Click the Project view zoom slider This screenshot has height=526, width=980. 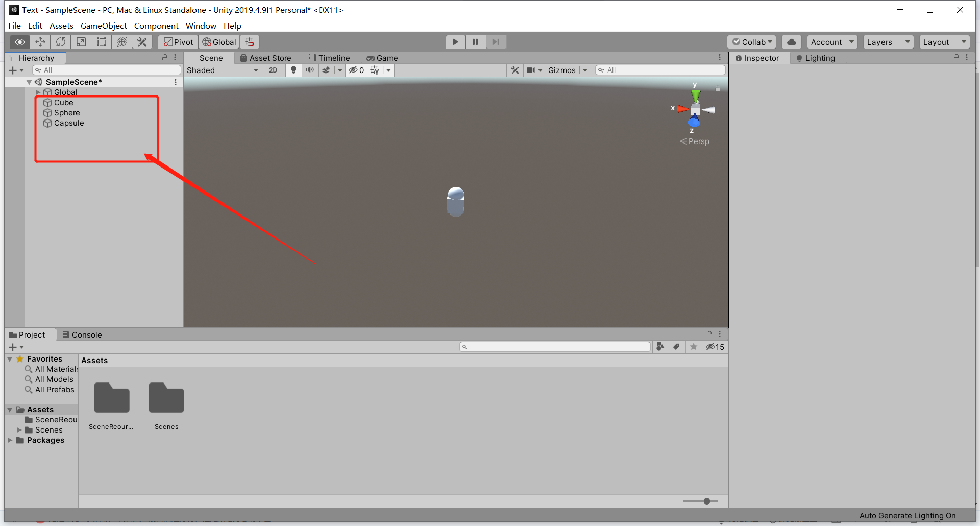[706, 501]
